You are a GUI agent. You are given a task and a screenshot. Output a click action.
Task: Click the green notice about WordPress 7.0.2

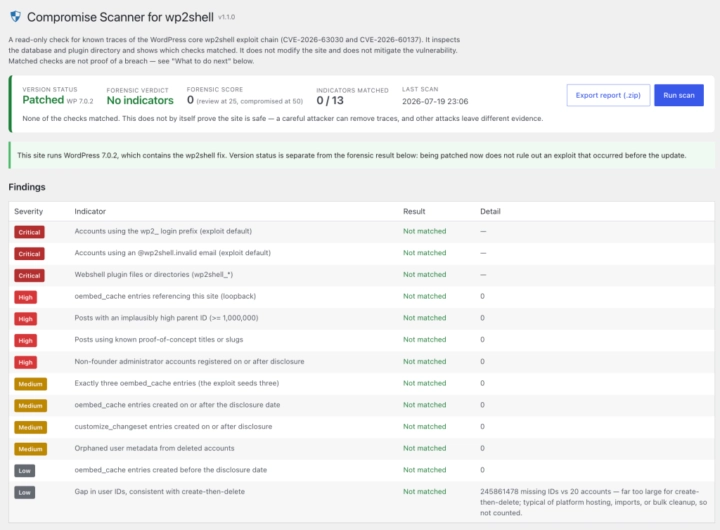[362, 155]
